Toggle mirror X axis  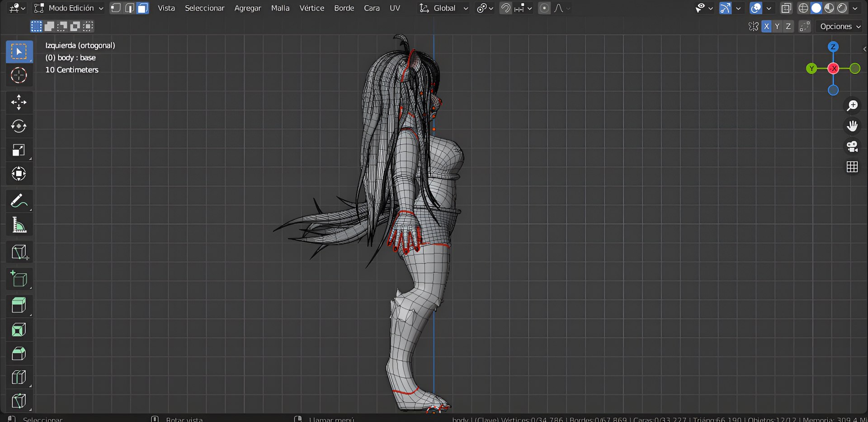pyautogui.click(x=766, y=26)
